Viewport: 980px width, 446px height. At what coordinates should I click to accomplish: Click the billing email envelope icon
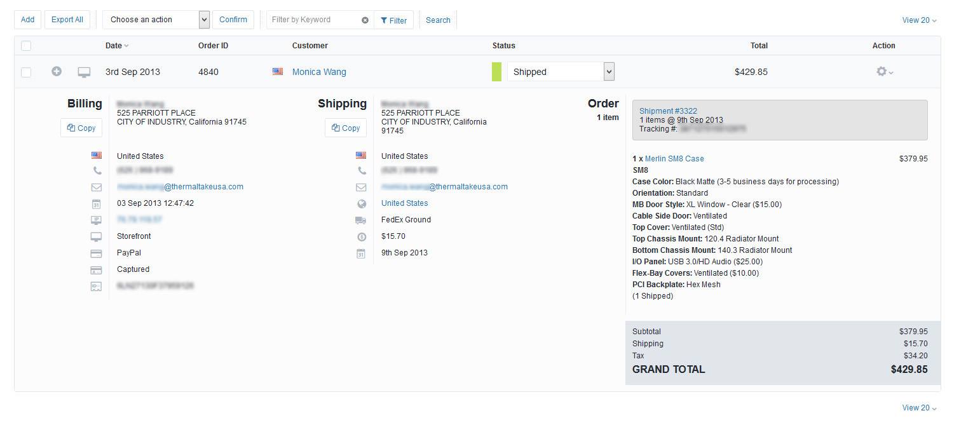click(x=97, y=187)
